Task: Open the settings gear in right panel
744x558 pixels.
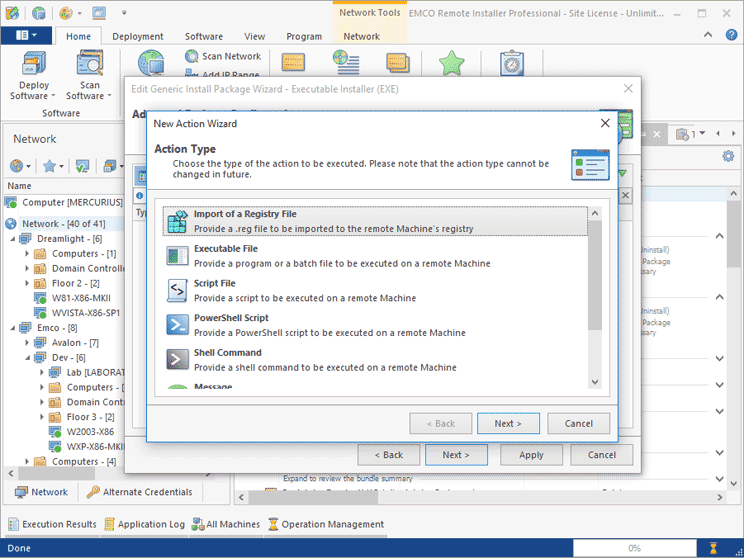Action: coord(728,156)
